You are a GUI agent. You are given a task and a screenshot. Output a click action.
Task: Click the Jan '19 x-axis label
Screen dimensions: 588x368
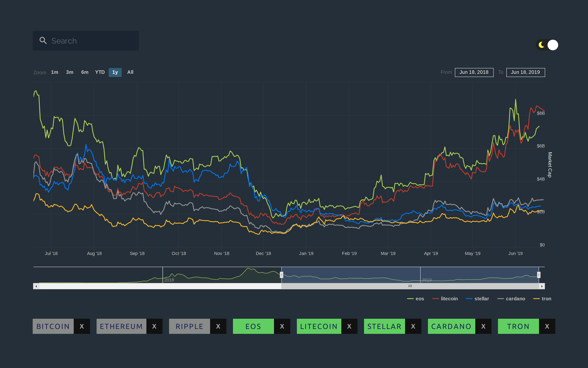click(306, 253)
